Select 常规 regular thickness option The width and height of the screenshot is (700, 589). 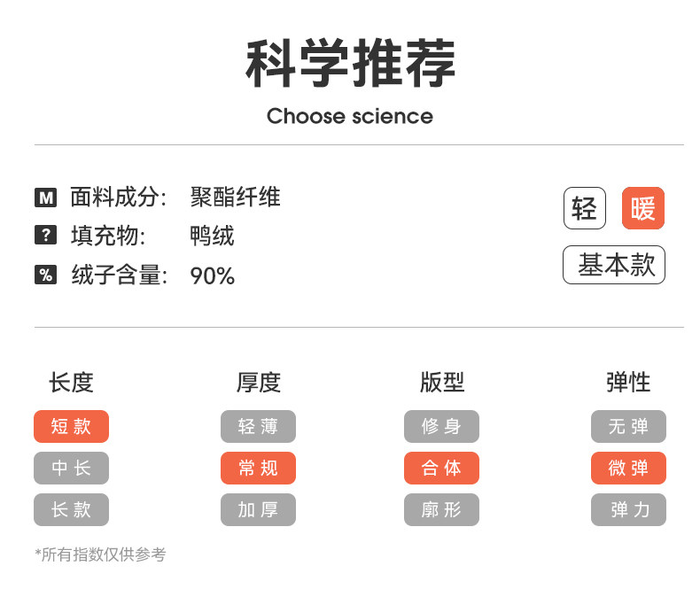coord(258,468)
